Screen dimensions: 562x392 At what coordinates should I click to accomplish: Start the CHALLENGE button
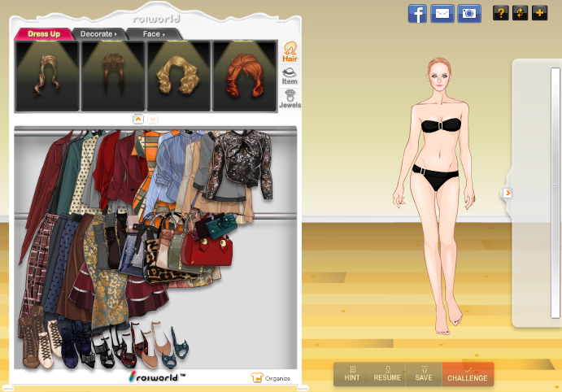(x=468, y=374)
